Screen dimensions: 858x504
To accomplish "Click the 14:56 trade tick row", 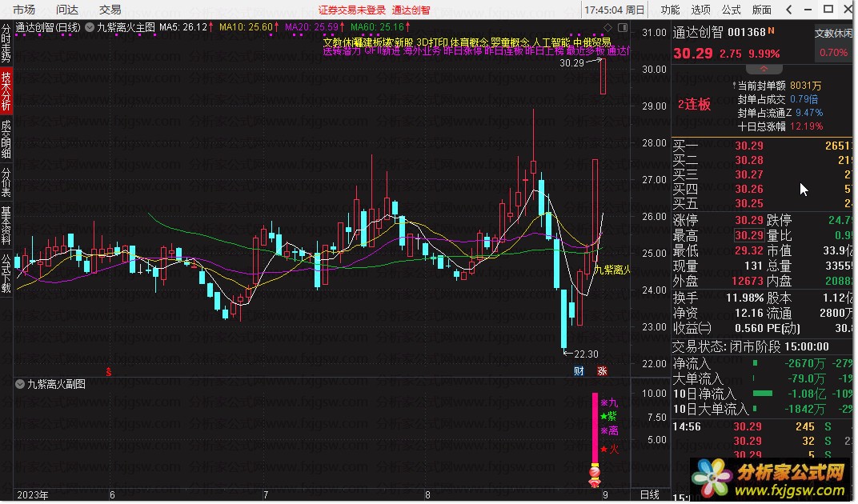I will (x=762, y=427).
